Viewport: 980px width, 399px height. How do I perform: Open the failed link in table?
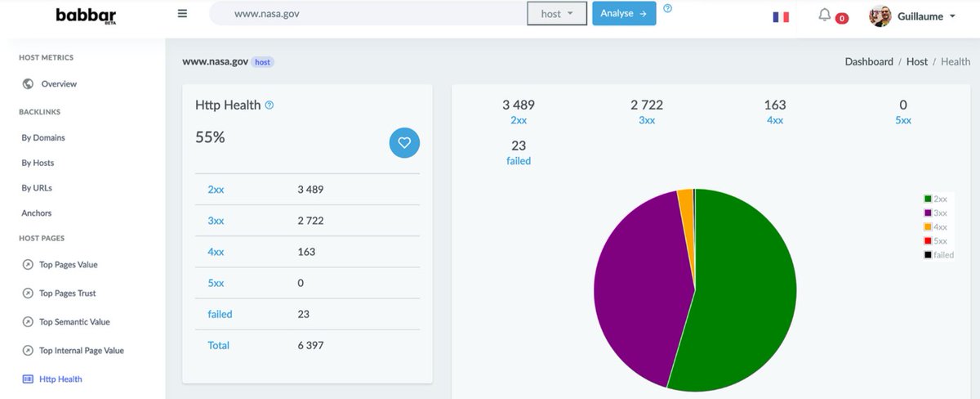(x=220, y=314)
